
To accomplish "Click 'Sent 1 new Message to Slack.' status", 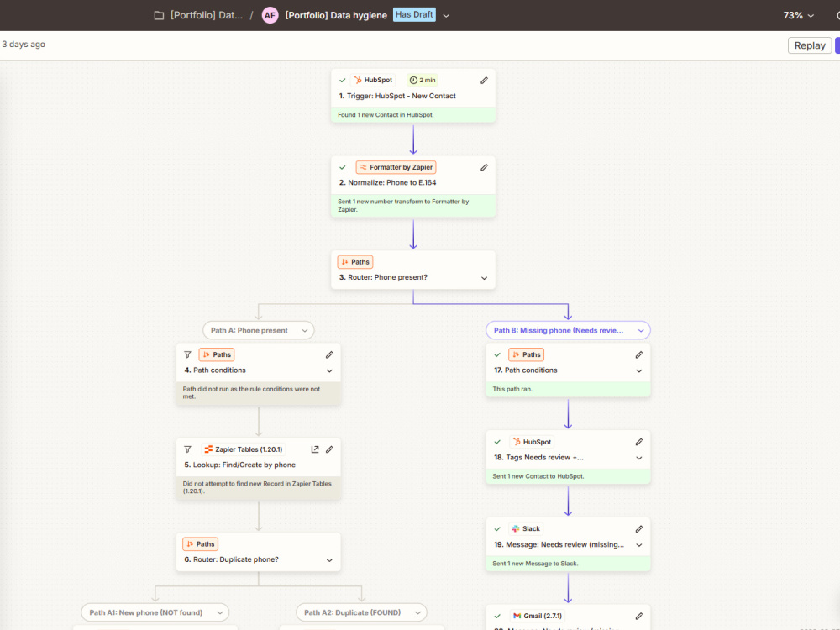I will click(535, 564).
